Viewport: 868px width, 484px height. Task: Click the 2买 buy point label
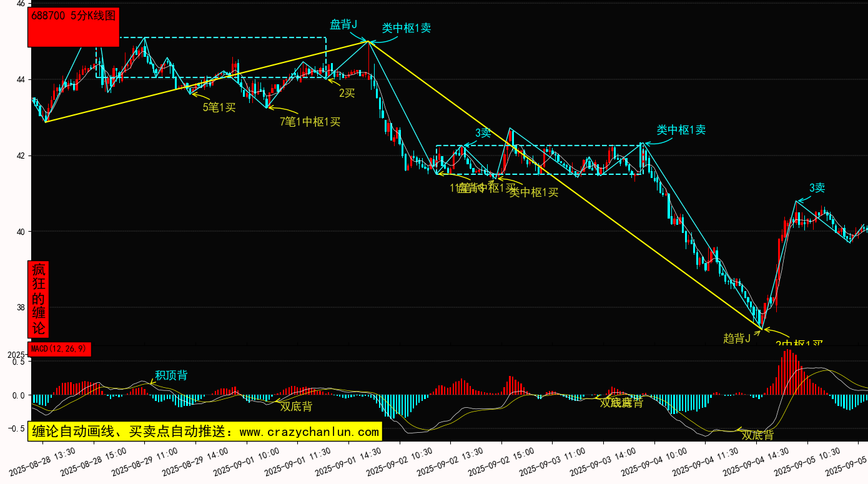pyautogui.click(x=347, y=93)
